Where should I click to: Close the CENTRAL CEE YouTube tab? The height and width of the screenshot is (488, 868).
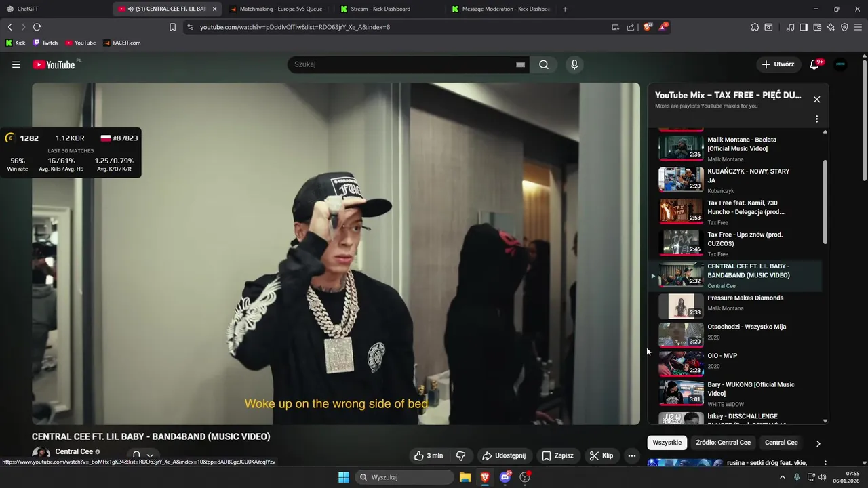point(214,9)
